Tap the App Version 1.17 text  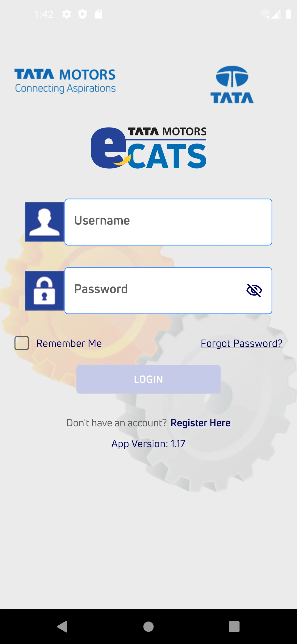coord(148,444)
